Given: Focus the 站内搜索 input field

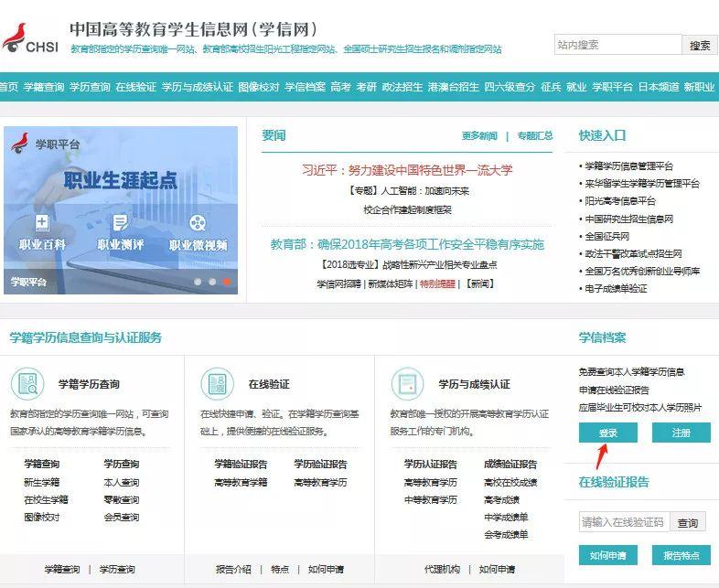Looking at the screenshot, I should [x=617, y=45].
